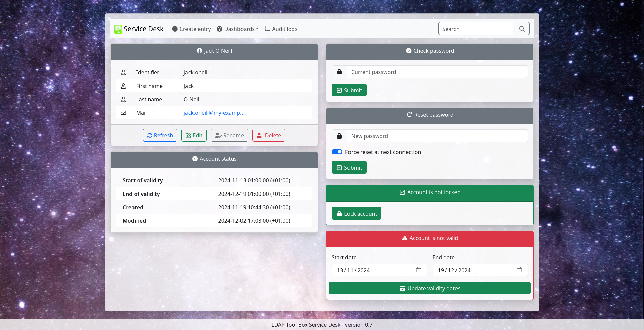Focus the Search input field
Screen dimensions: 644x330
tap(476, 29)
